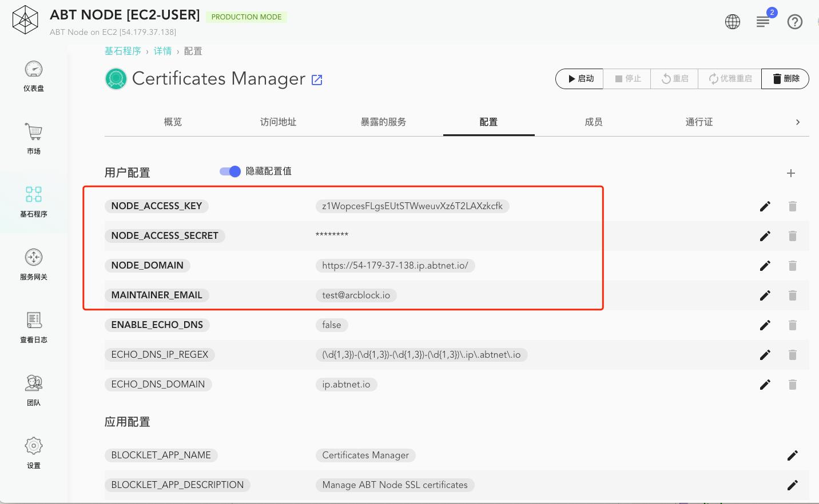Viewport: 819px width, 504px height.
Task: Delete the MAINTAINER_EMAIL config entry
Action: tap(793, 295)
